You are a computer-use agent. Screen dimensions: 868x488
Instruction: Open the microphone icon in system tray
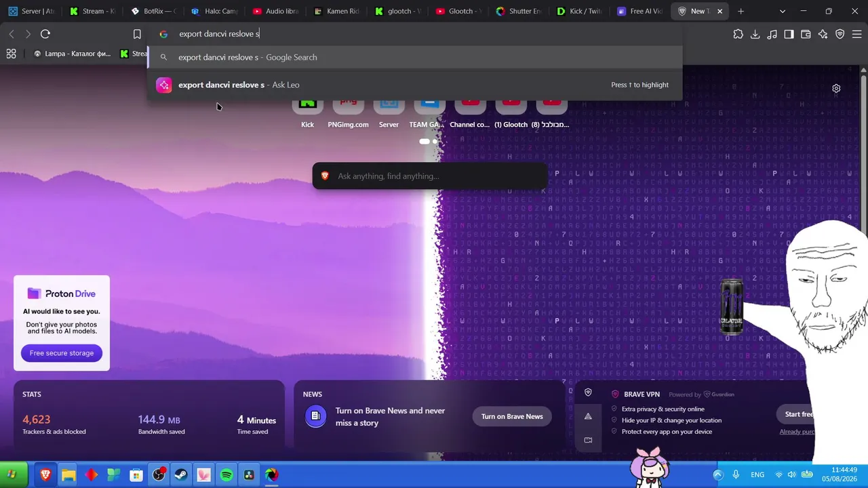(x=736, y=474)
